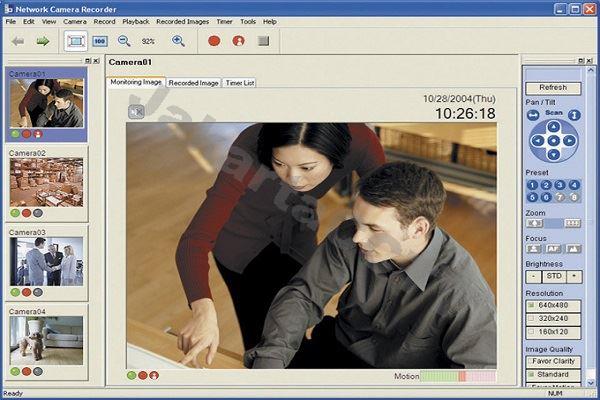The image size is (600, 400).
Task: Click the STD brightness button
Action: [552, 275]
